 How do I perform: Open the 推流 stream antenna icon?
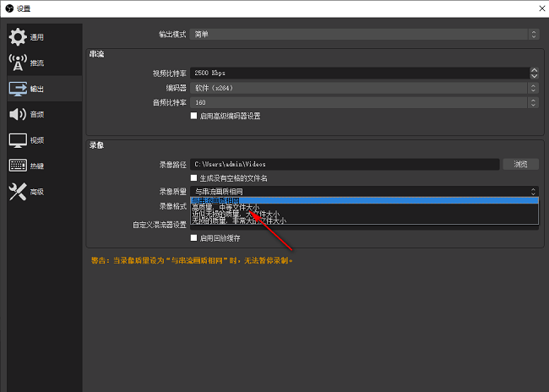pyautogui.click(x=18, y=63)
